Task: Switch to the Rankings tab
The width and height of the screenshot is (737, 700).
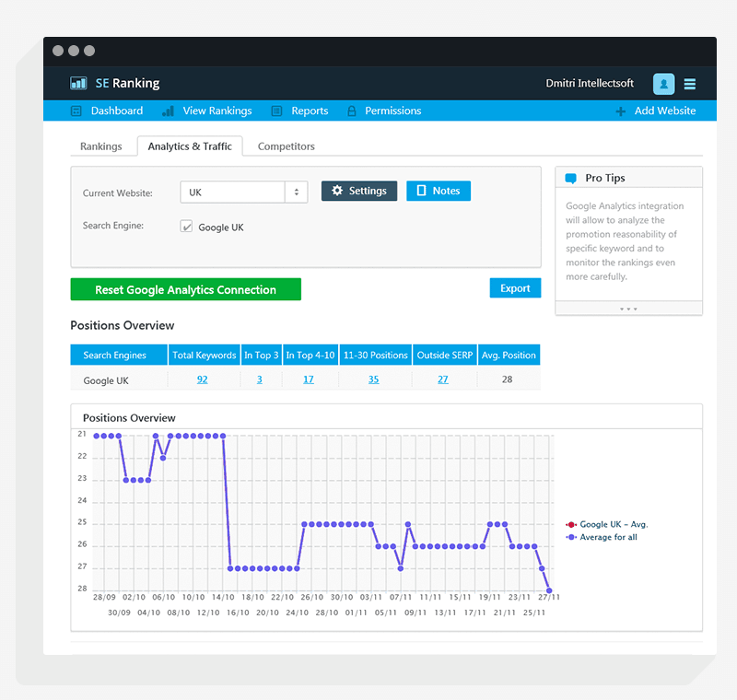Action: tap(101, 146)
